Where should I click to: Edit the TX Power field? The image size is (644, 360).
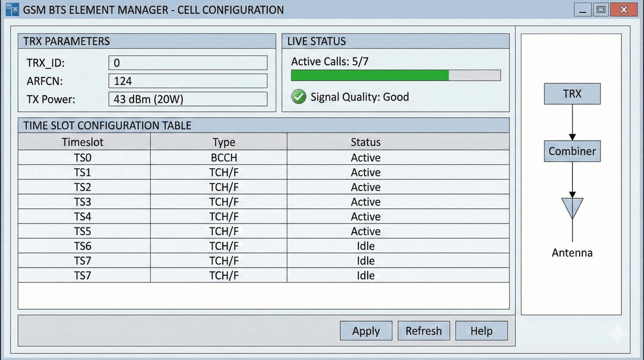click(x=188, y=99)
